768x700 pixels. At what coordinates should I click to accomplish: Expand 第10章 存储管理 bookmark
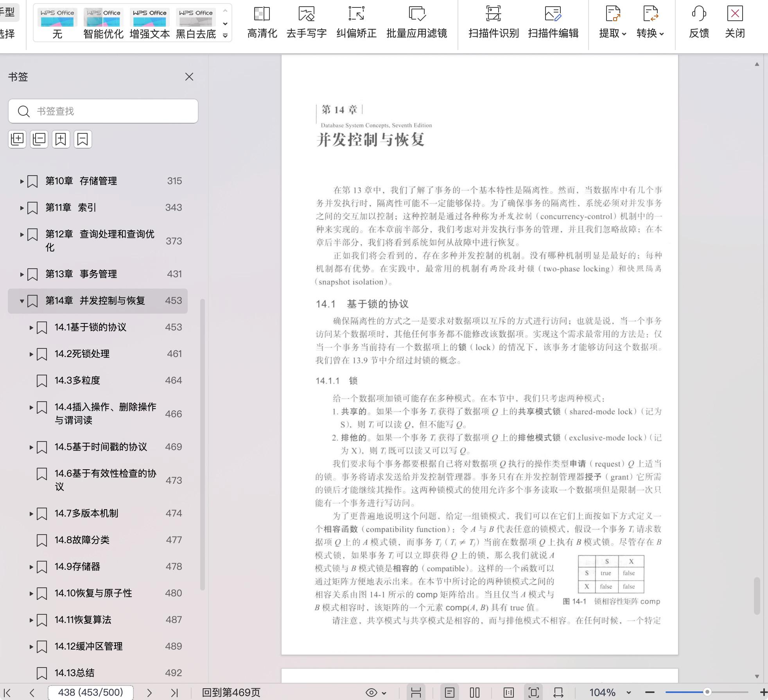click(22, 181)
